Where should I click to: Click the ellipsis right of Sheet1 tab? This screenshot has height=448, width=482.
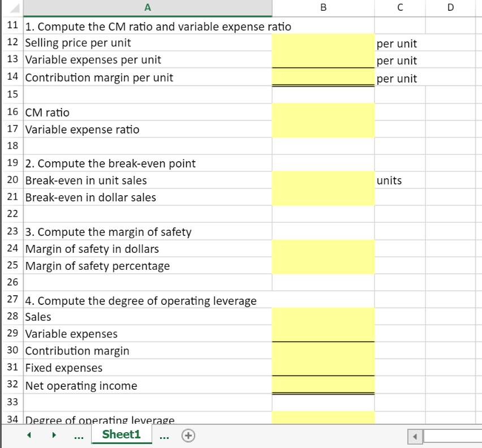tap(163, 436)
